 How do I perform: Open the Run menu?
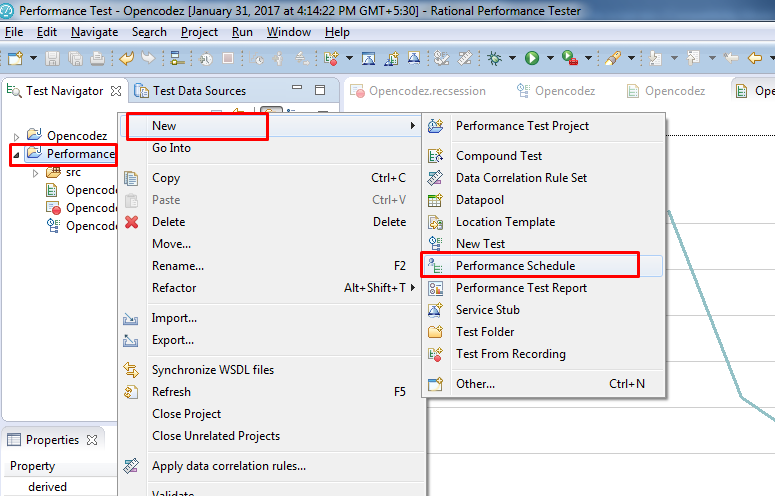[242, 32]
